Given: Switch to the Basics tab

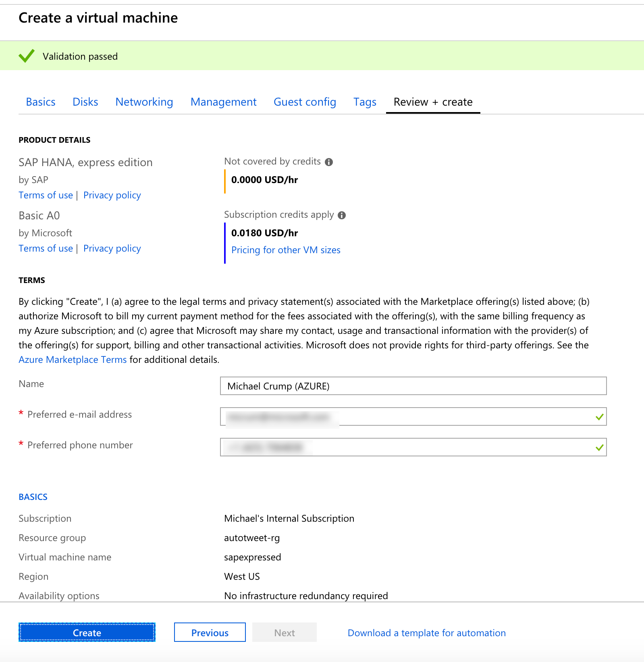Looking at the screenshot, I should [41, 102].
